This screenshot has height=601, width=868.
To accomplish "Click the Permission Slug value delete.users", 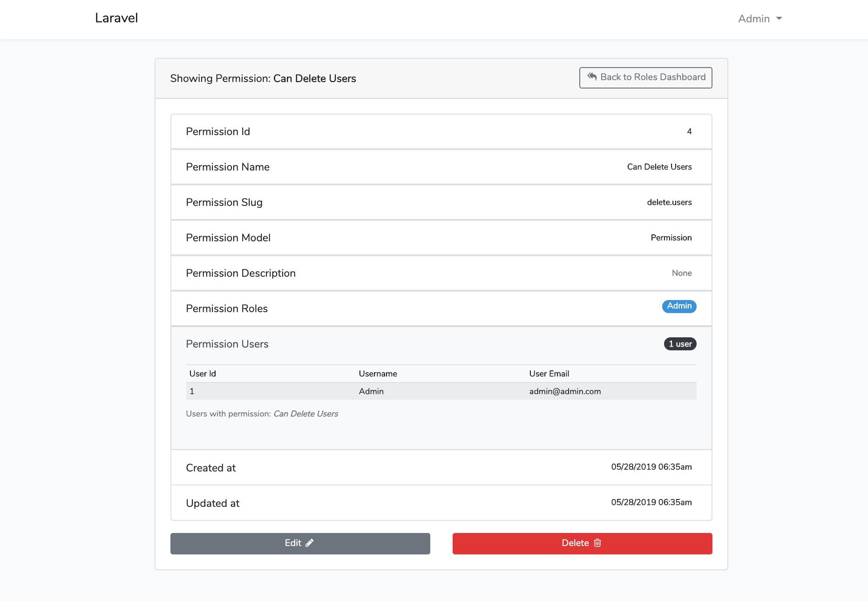I will [x=669, y=202].
